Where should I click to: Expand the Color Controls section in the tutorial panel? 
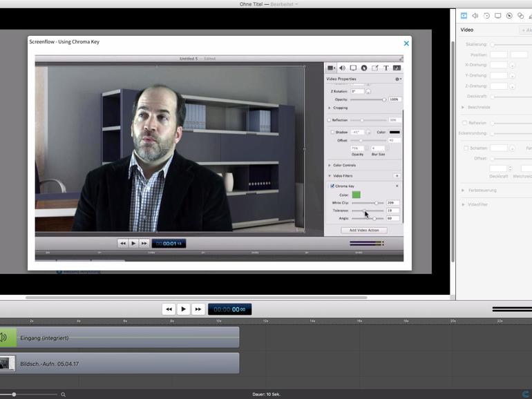tap(329, 165)
